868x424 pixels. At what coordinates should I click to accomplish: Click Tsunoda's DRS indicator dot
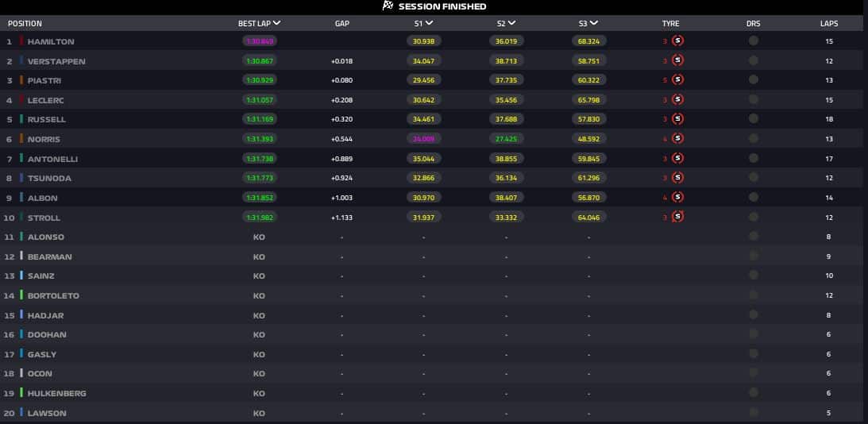click(x=754, y=178)
